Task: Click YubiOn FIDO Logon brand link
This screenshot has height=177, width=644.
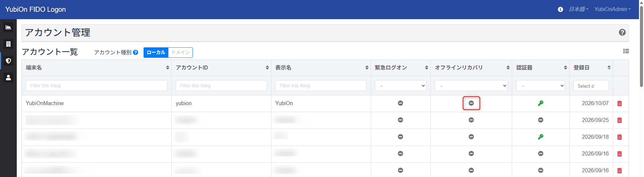Action: 36,9
